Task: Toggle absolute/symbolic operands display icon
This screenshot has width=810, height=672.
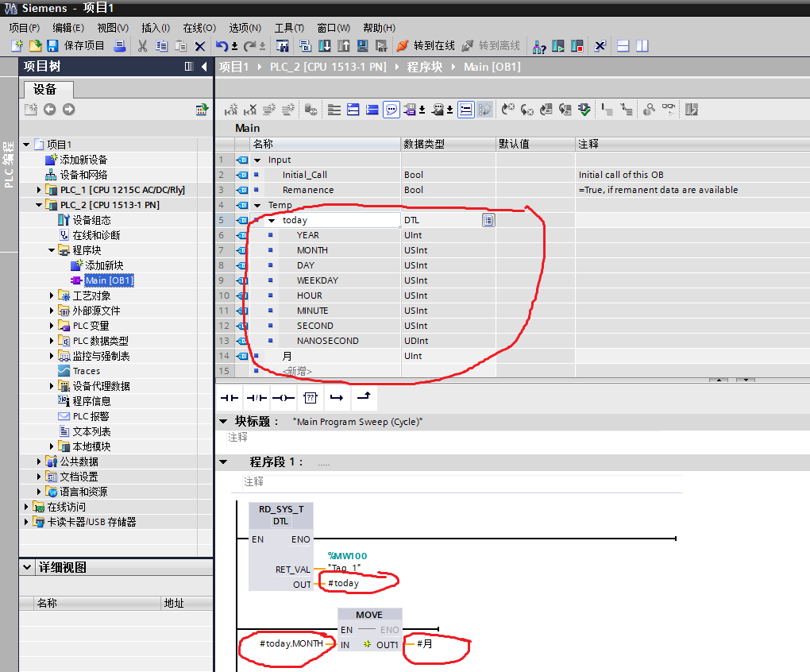Action: (409, 110)
